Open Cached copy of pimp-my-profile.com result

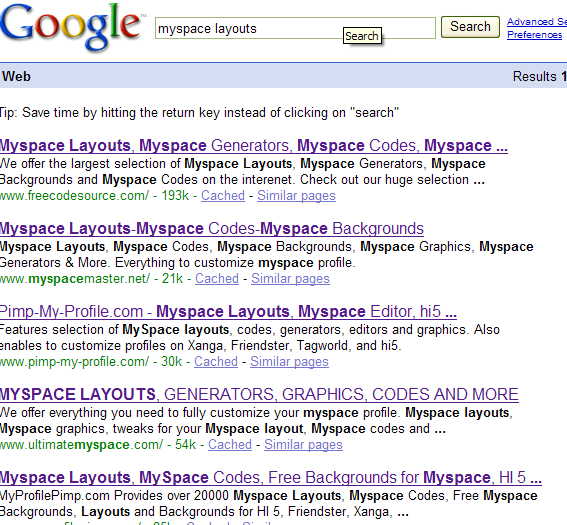click(216, 362)
